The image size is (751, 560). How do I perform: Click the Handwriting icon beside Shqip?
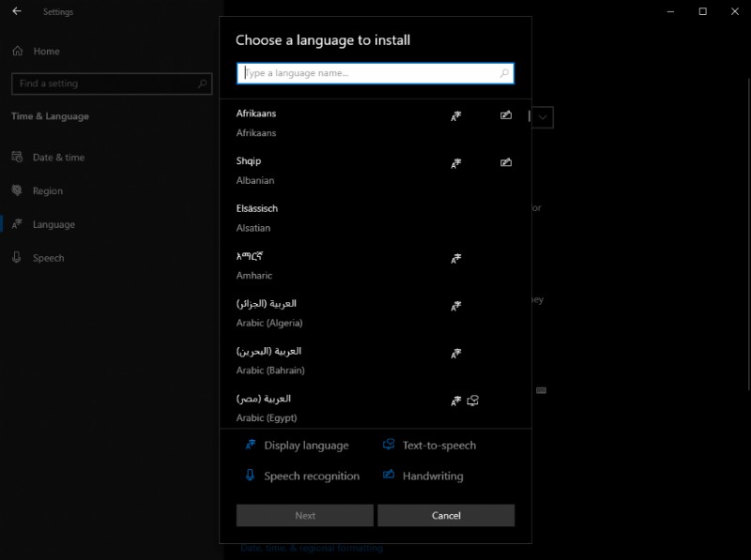[x=506, y=162]
